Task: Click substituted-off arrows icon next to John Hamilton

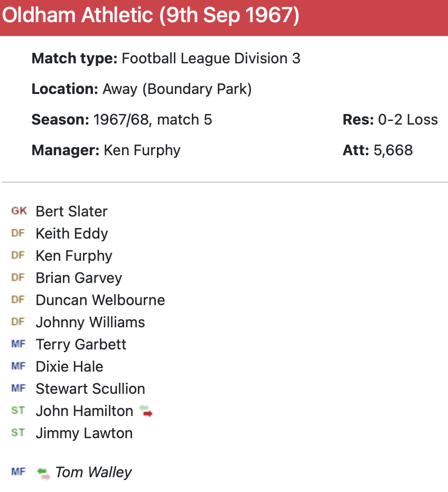Action: tap(146, 411)
